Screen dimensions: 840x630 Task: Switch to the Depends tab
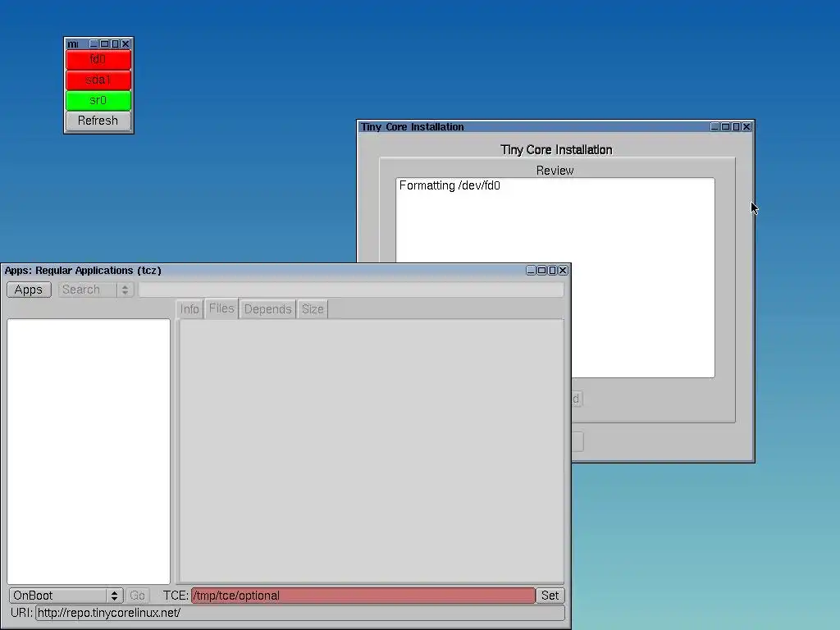click(x=267, y=309)
